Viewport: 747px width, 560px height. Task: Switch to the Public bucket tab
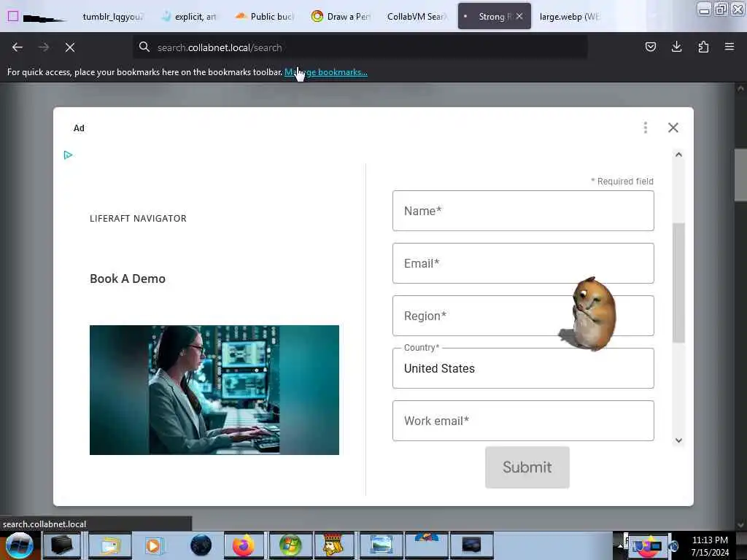pos(266,16)
